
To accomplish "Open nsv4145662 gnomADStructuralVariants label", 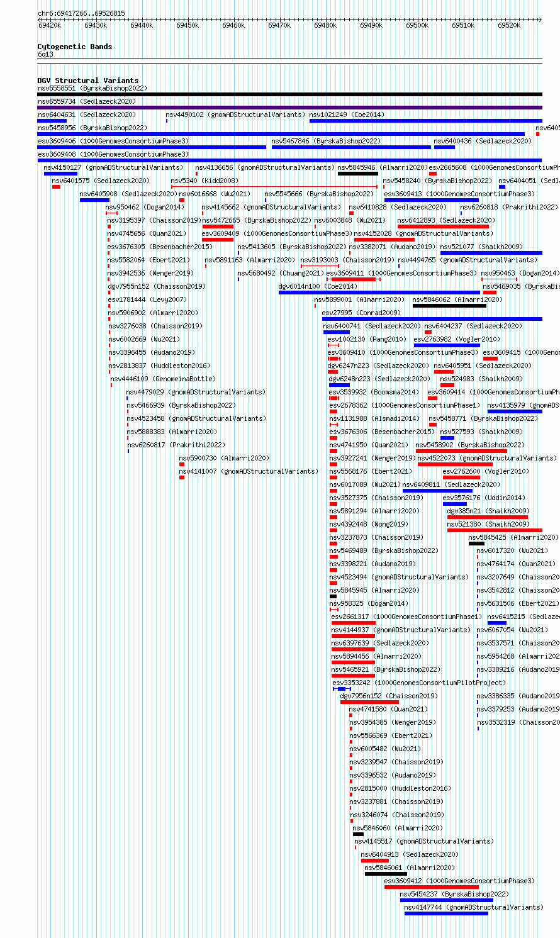I will point(271,208).
